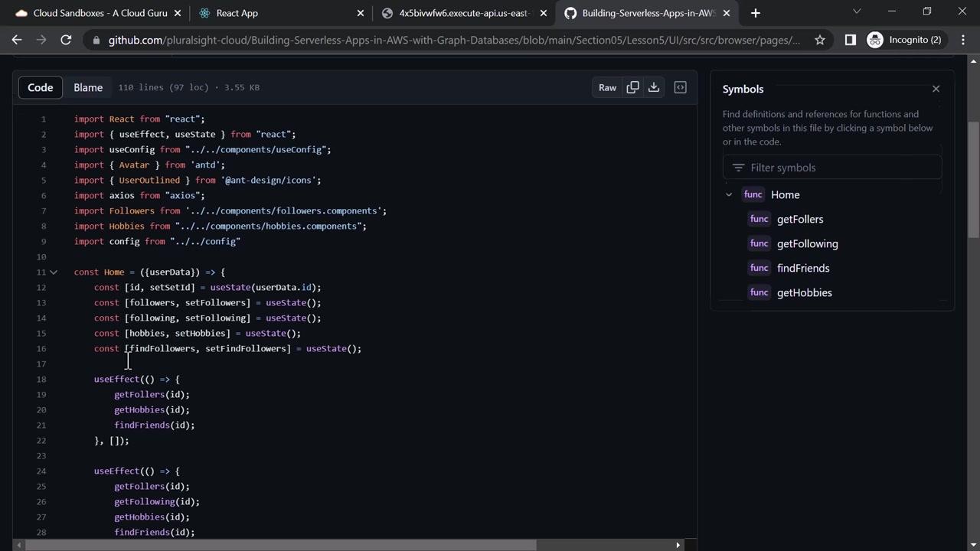Image resolution: width=980 pixels, height=551 pixels.
Task: Go back to the previous page
Action: tap(17, 40)
